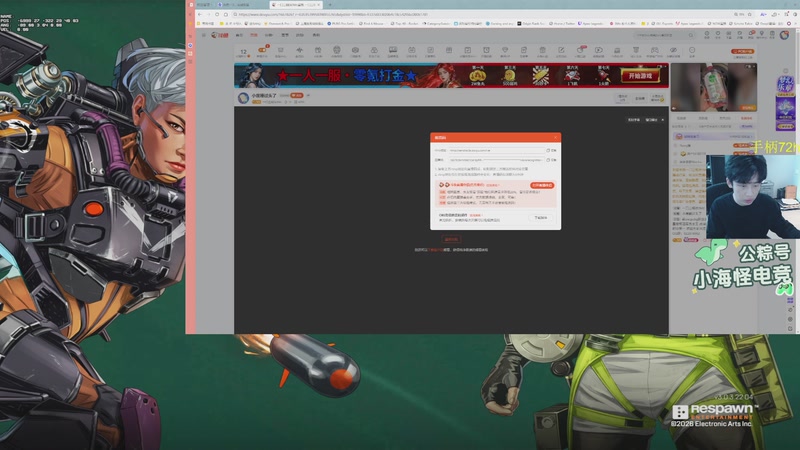Click the diamond toolbar icon
The image size is (800, 450).
(x=504, y=50)
